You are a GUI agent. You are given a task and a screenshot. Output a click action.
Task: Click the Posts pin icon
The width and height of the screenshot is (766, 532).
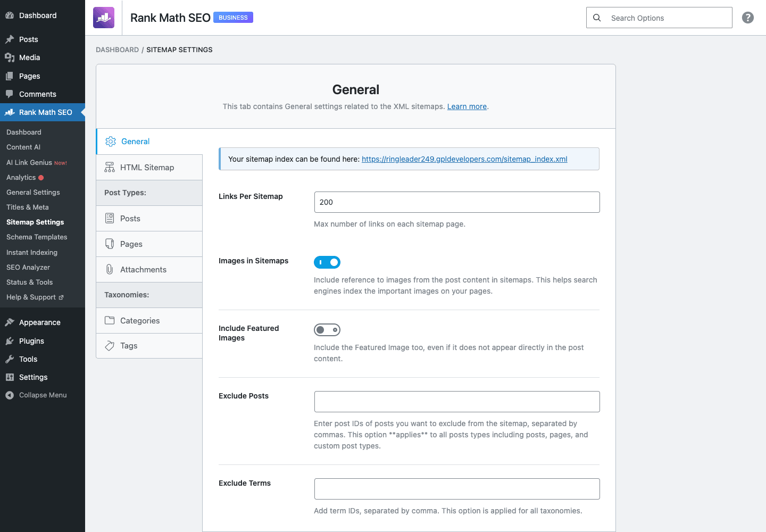[10, 39]
